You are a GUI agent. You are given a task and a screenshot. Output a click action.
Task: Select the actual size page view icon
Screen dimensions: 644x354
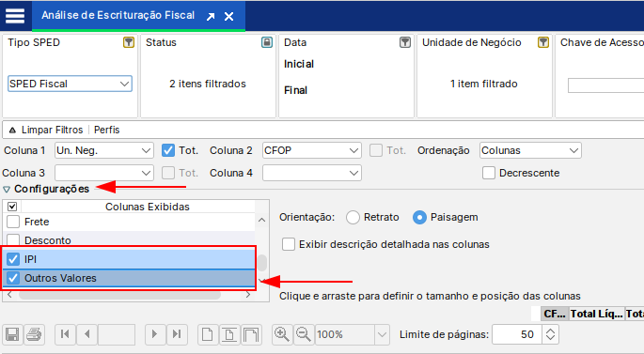pos(208,334)
